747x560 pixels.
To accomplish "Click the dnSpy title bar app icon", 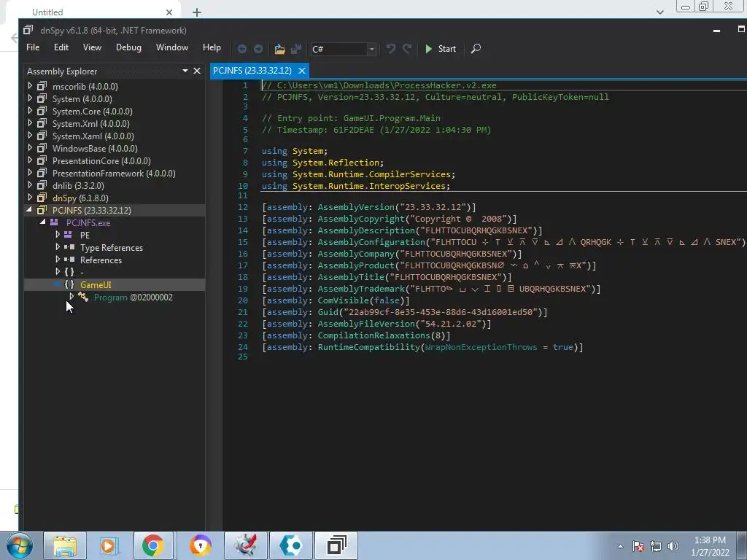I will [28, 30].
